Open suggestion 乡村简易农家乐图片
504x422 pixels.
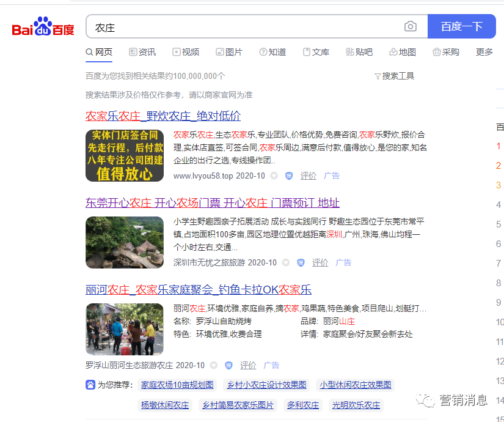click(x=238, y=405)
